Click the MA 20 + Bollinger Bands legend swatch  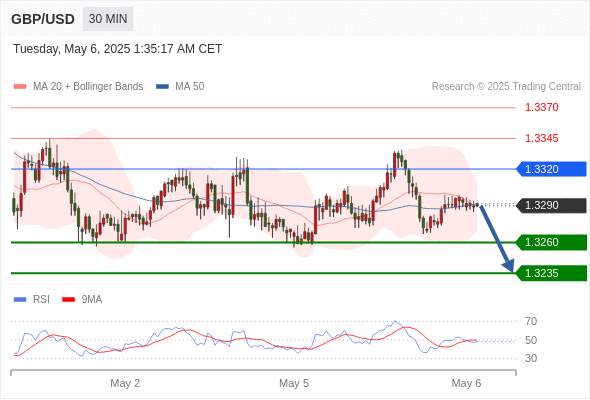click(20, 87)
